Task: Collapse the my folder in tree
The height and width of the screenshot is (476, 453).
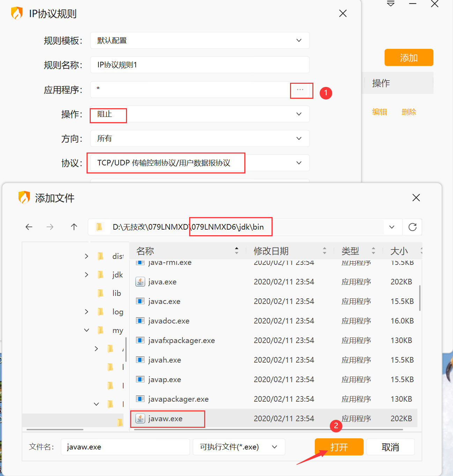Action: pos(87,330)
